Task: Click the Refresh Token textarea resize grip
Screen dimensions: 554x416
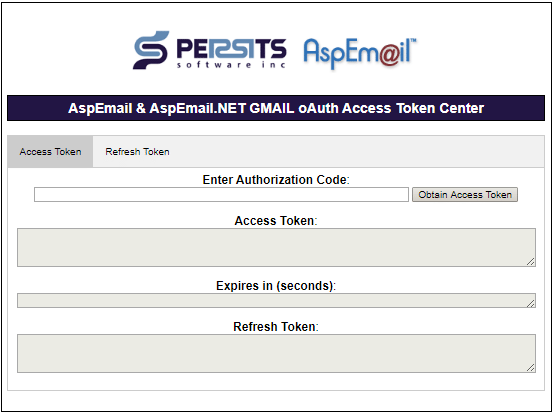Action: coord(531,368)
